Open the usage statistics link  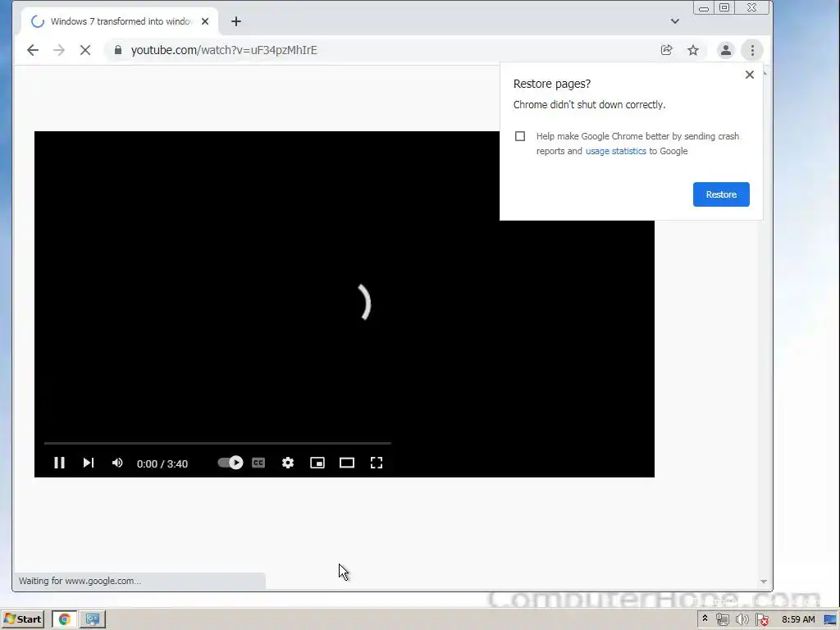point(615,151)
